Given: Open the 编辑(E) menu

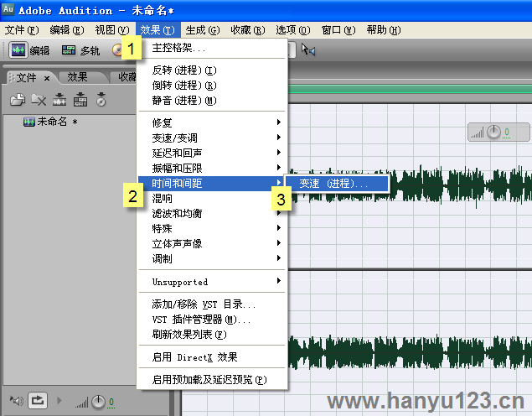Looking at the screenshot, I should (x=67, y=30).
